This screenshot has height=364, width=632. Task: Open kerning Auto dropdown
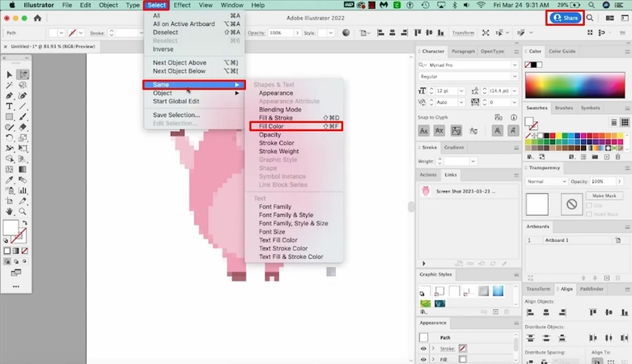click(461, 103)
